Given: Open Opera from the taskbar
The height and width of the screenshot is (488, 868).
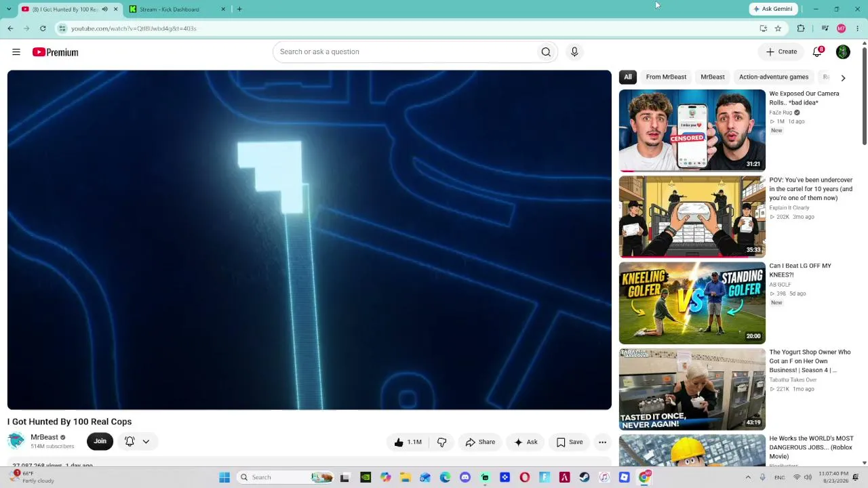Looking at the screenshot, I should point(525,477).
